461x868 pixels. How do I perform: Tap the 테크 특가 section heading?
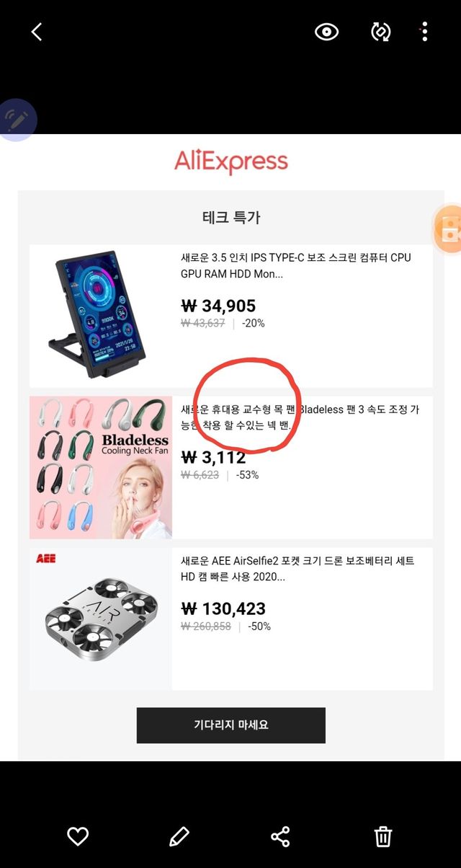coord(230,217)
